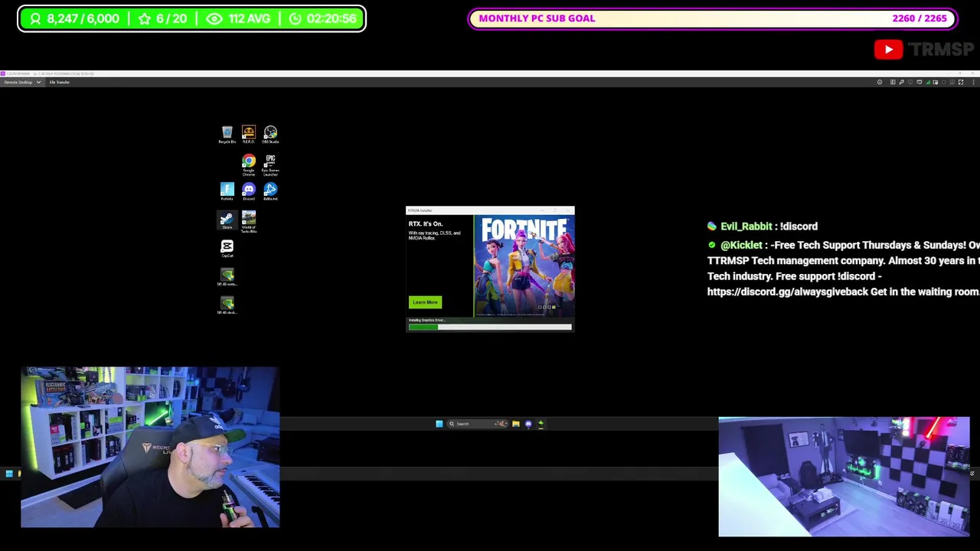Select the lower NVIDIA driver installer file
This screenshot has width=980, height=551.
point(227,305)
